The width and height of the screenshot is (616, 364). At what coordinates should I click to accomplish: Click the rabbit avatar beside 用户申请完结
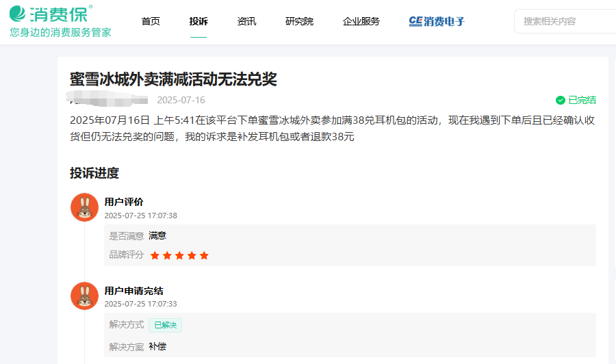[x=84, y=296]
